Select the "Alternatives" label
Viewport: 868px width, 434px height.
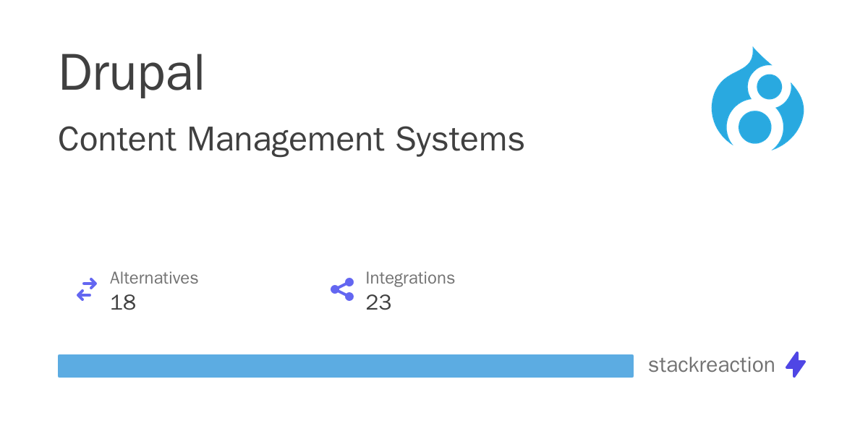tap(154, 278)
